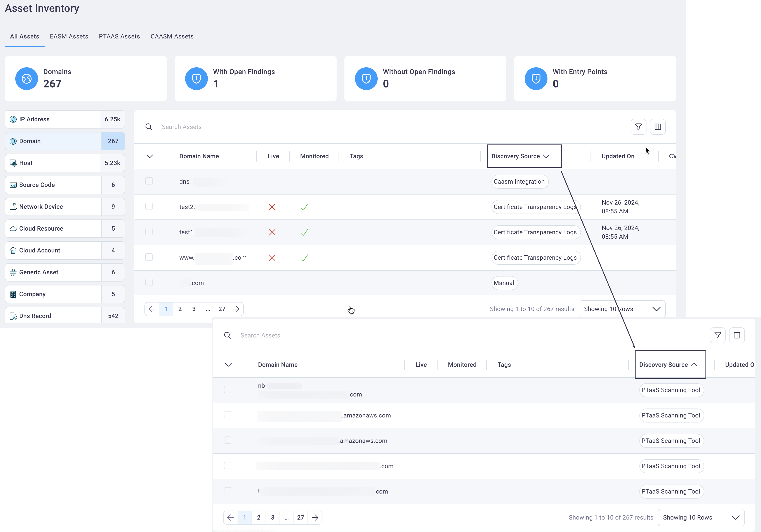This screenshot has height=532, width=761.
Task: Navigate to last page 27 of results
Action: click(221, 309)
